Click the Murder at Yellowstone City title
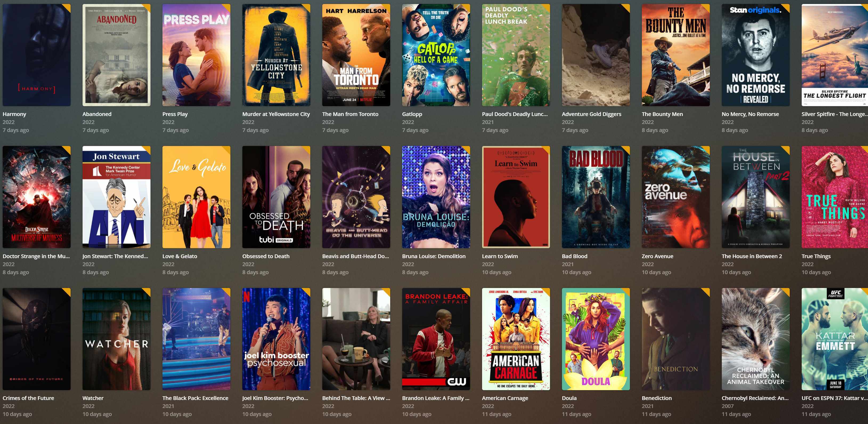The image size is (868, 424). click(276, 114)
